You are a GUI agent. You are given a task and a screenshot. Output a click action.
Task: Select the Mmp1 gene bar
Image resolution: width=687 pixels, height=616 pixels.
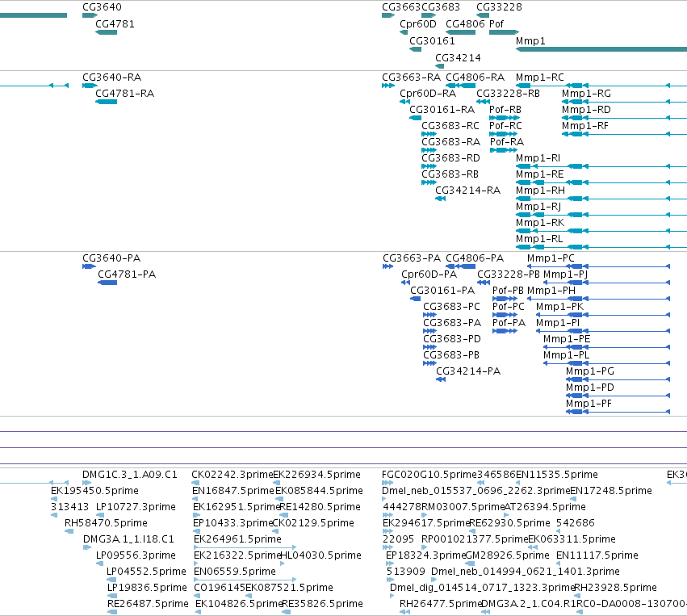tap(601, 49)
